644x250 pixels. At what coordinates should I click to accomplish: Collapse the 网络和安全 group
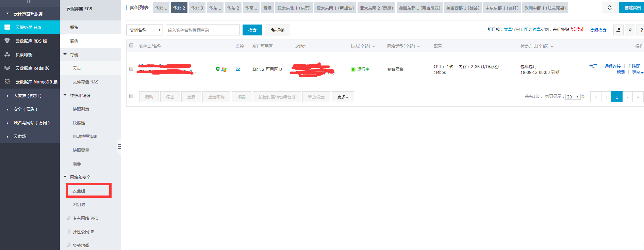coord(90,177)
